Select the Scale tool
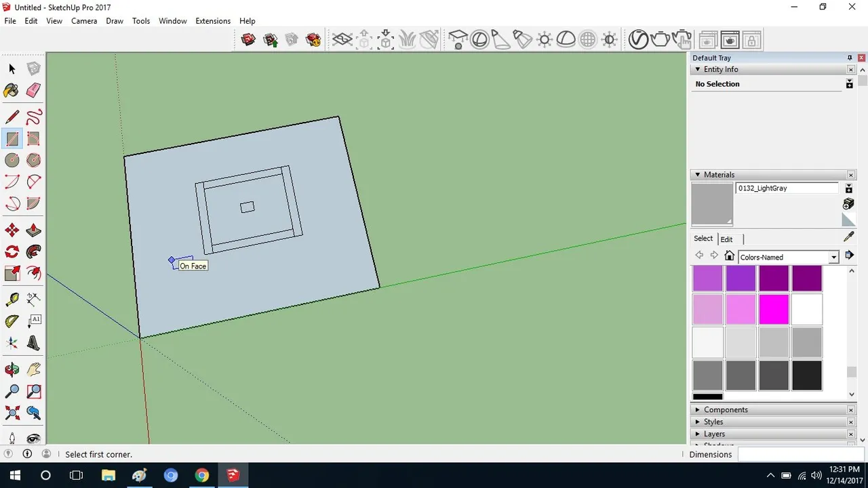 [12, 274]
